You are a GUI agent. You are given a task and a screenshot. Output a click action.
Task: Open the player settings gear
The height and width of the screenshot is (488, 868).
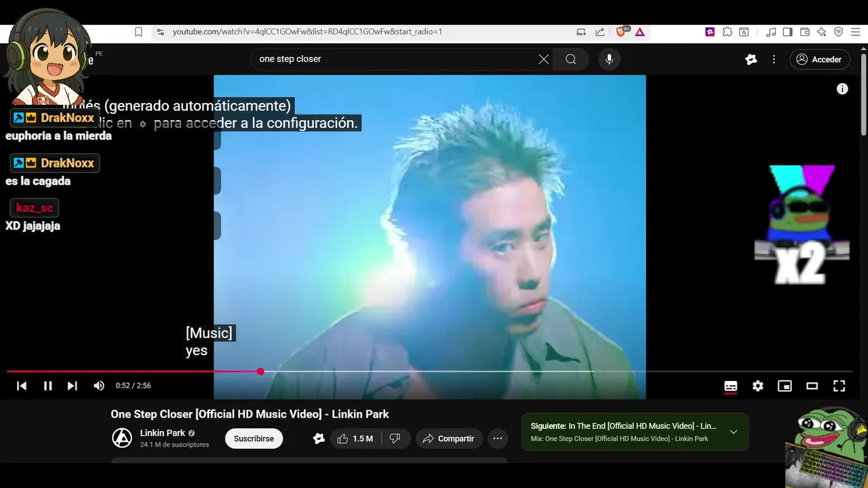[757, 386]
